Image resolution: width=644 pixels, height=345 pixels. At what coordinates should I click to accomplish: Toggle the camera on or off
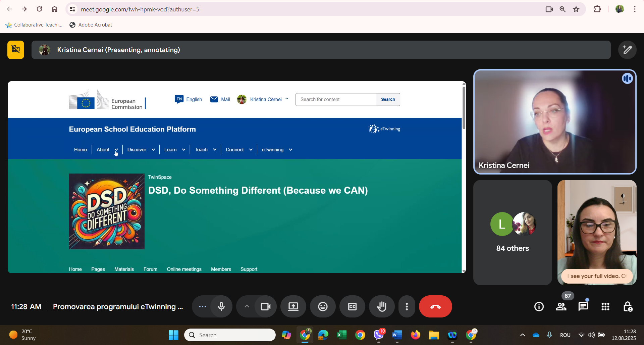pos(266,306)
